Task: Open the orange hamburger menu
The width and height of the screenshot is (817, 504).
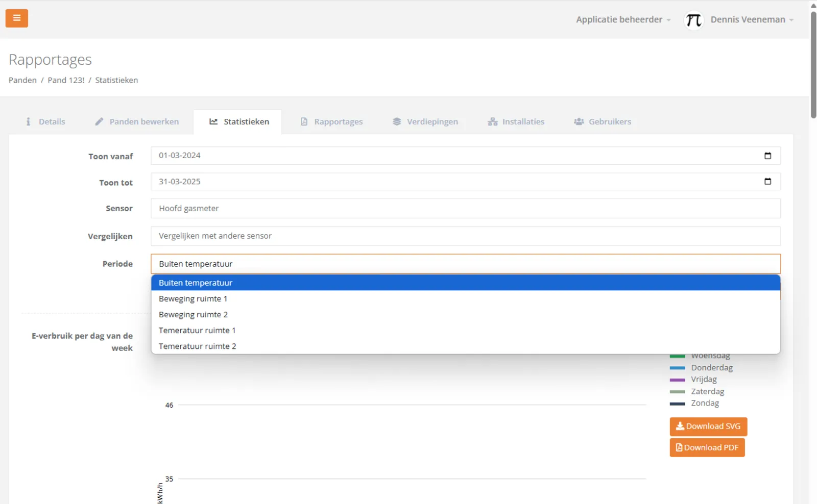Action: point(17,18)
